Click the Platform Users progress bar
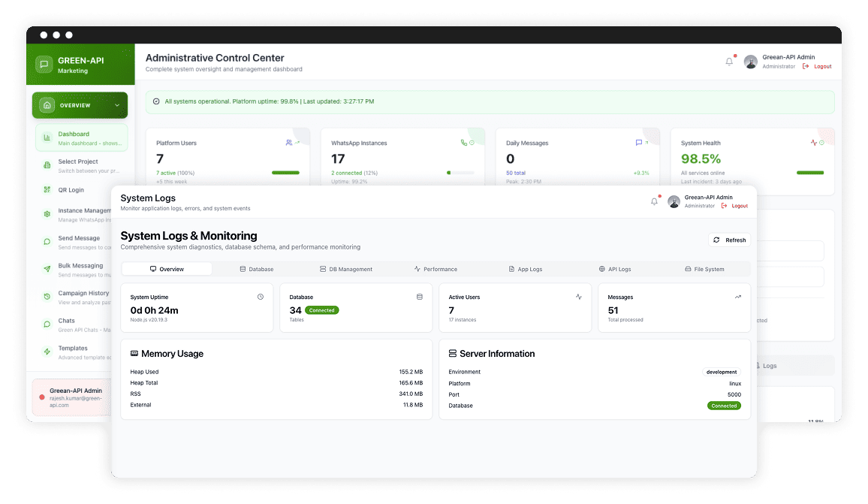Image resolution: width=868 pixels, height=504 pixels. (x=285, y=172)
